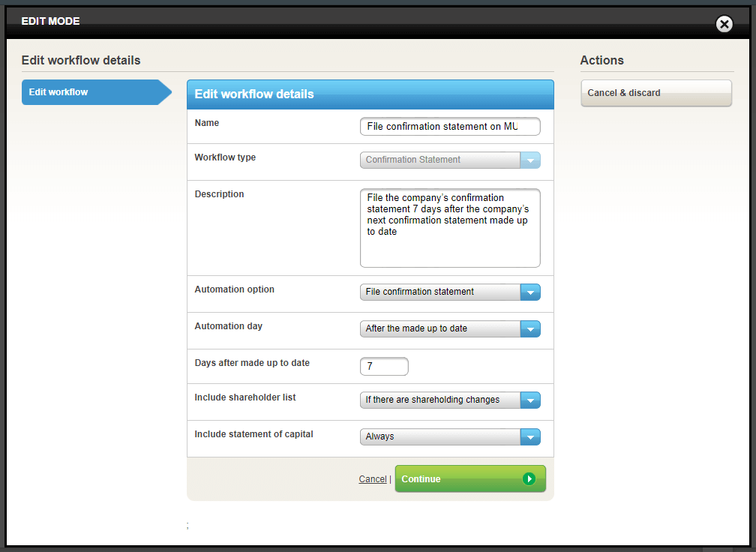Click the Cancel link beside Continue
Viewport: 756px width, 552px height.
pyautogui.click(x=372, y=479)
